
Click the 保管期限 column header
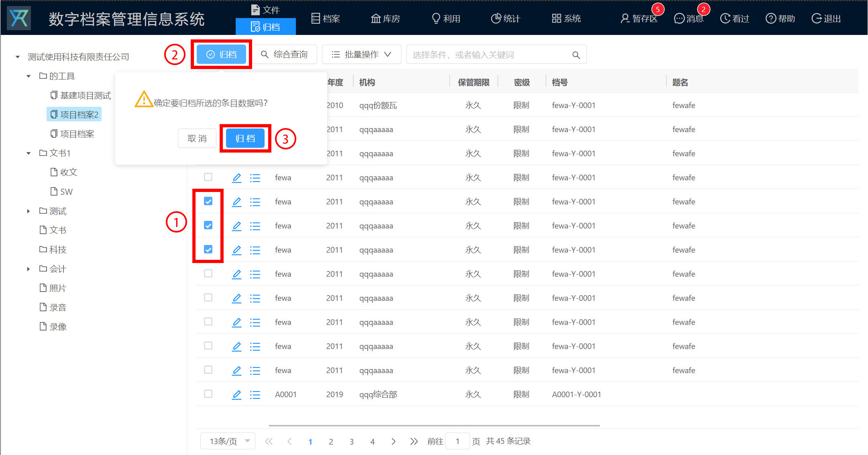(474, 82)
